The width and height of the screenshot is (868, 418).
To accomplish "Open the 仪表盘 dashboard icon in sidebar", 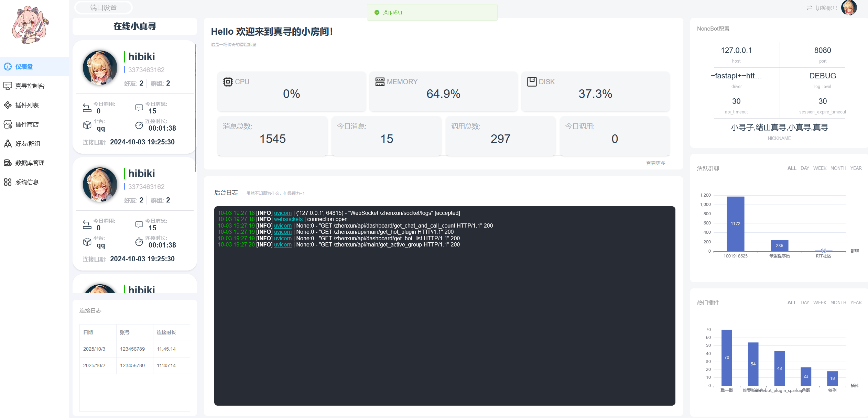I will [x=8, y=66].
